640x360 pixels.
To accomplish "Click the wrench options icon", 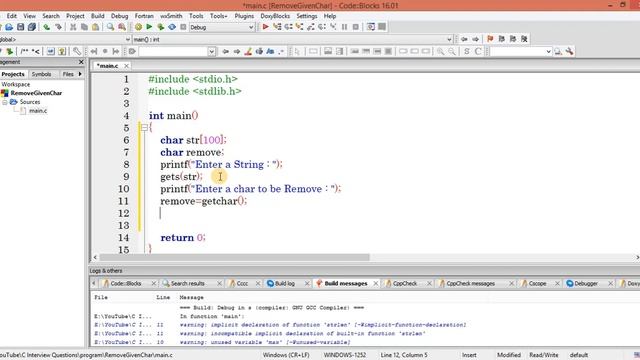I will pyautogui.click(x=569, y=51).
